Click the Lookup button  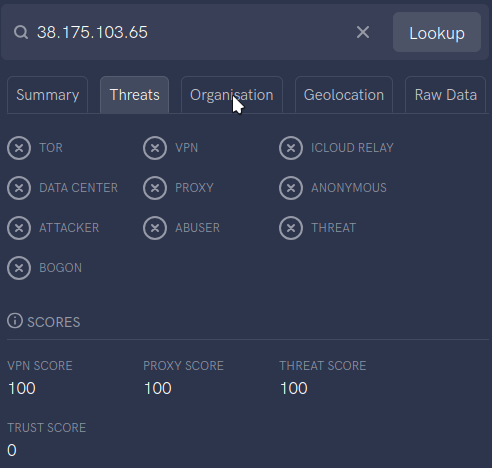pos(437,32)
